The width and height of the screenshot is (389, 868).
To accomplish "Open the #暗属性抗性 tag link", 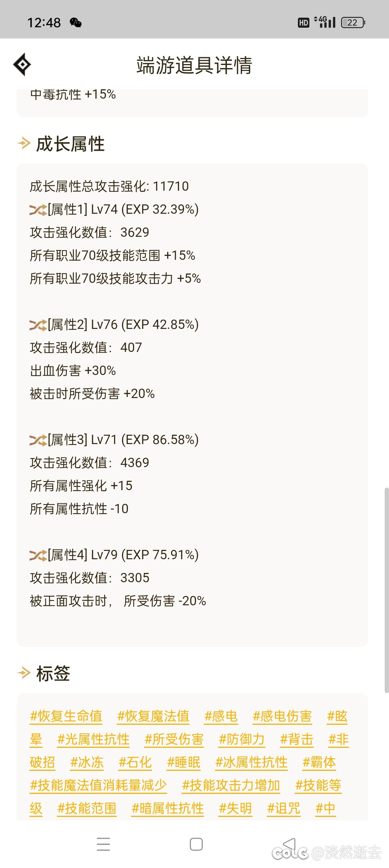I will 168,808.
